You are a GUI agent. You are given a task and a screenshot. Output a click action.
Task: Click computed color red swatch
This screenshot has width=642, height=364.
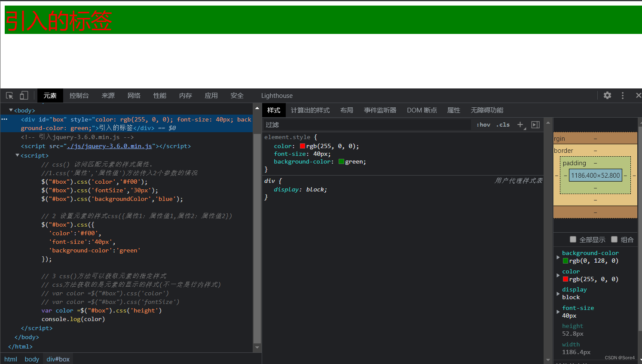click(x=566, y=279)
